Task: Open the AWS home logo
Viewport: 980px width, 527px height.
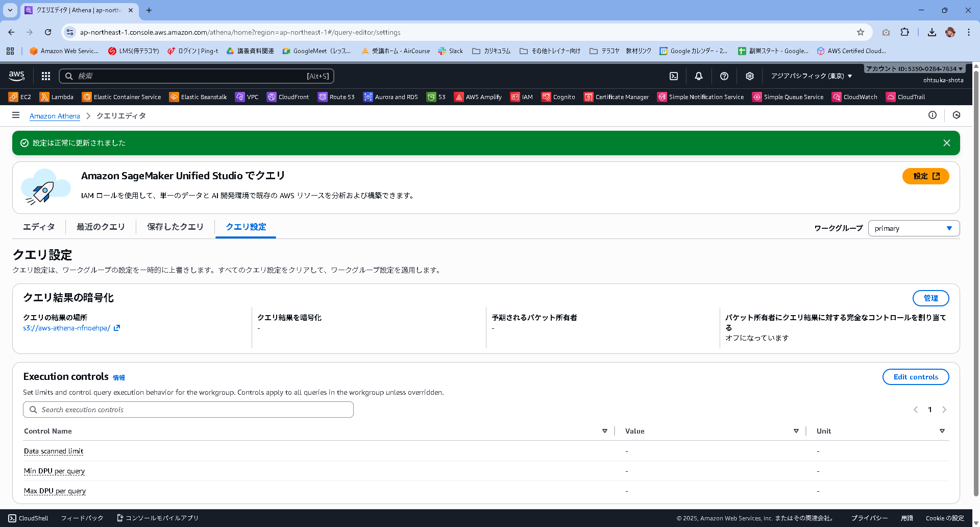Action: pos(17,76)
